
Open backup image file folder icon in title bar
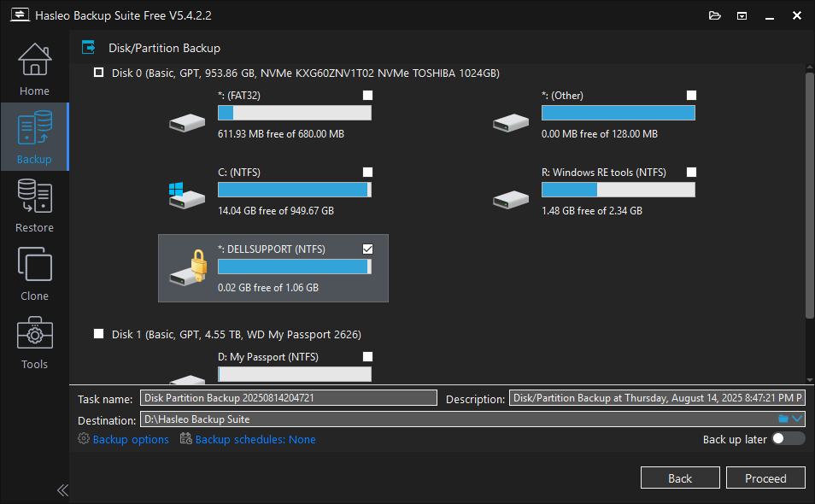pos(715,15)
